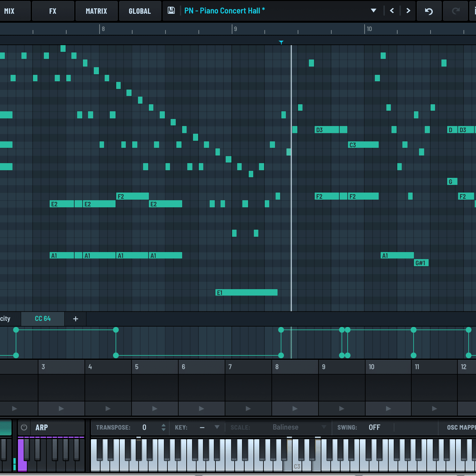
Task: Click the Undo icon in the toolbar
Action: click(x=429, y=11)
